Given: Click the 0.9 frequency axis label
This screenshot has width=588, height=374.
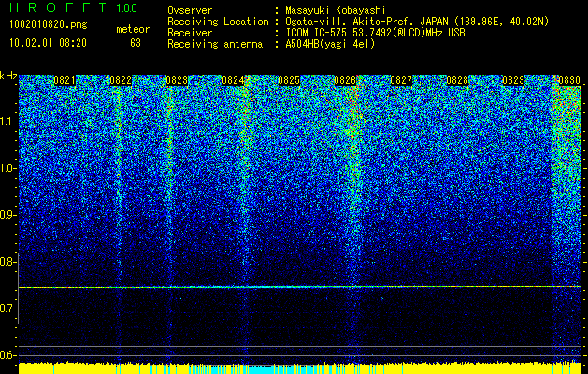Looking at the screenshot, I should point(7,215).
